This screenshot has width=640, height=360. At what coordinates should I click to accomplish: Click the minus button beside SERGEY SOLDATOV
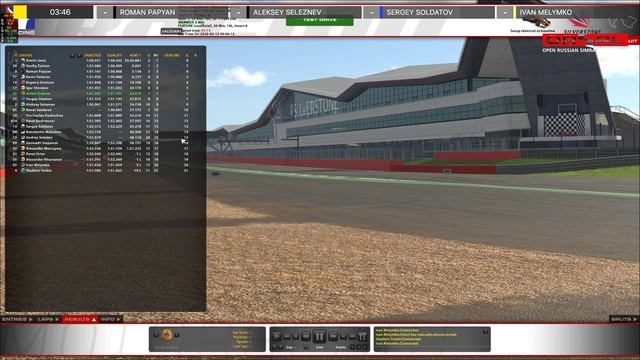tap(371, 12)
